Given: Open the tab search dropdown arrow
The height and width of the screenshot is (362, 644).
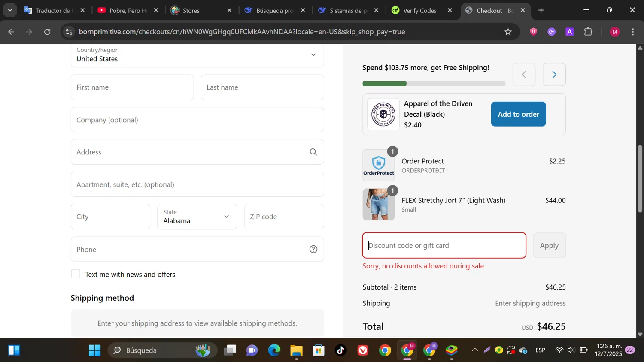Looking at the screenshot, I should (10, 10).
